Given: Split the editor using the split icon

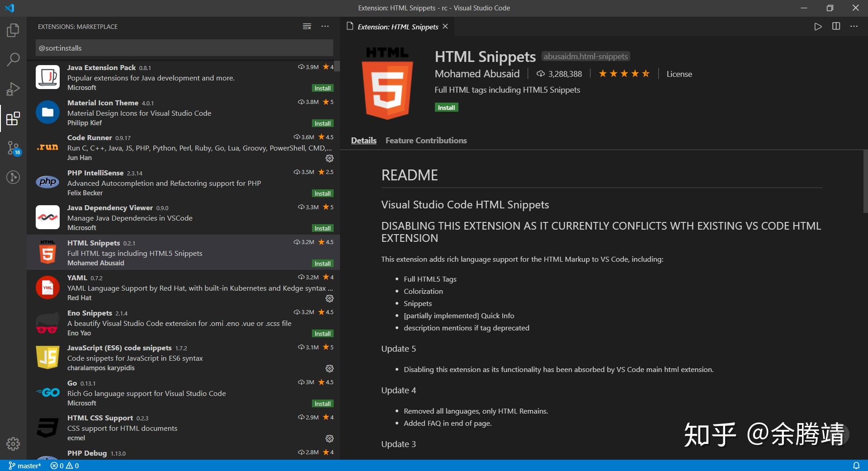Looking at the screenshot, I should point(835,26).
